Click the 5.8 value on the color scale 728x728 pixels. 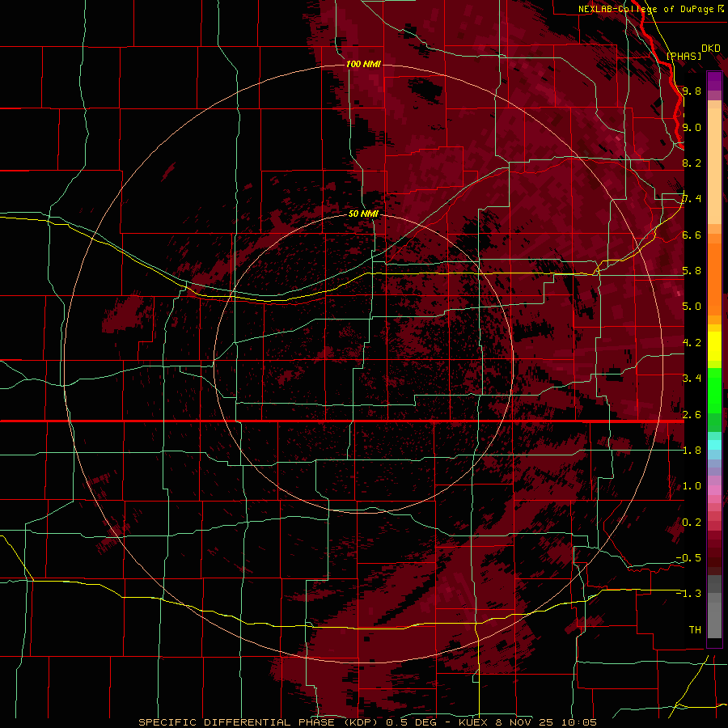click(x=692, y=270)
